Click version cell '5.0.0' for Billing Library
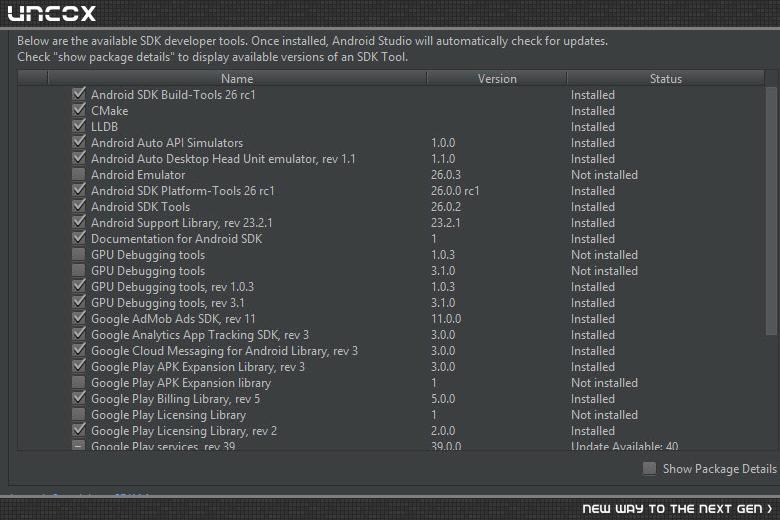 pos(443,399)
